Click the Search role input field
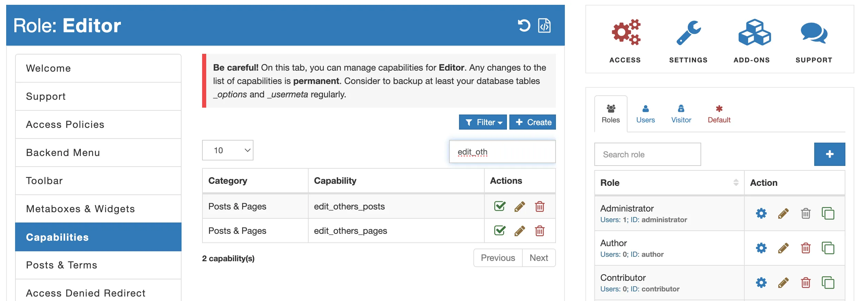The height and width of the screenshot is (301, 868). (648, 154)
